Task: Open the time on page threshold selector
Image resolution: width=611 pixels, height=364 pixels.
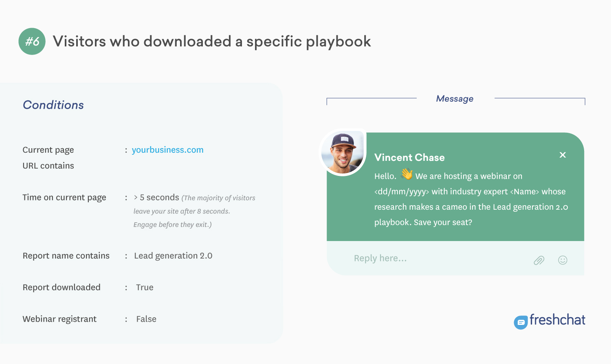Action: coord(156,197)
